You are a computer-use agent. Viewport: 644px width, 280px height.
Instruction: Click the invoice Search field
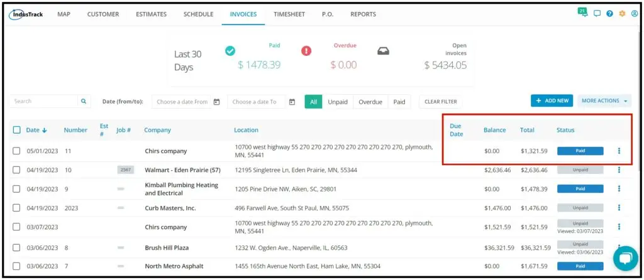click(43, 101)
